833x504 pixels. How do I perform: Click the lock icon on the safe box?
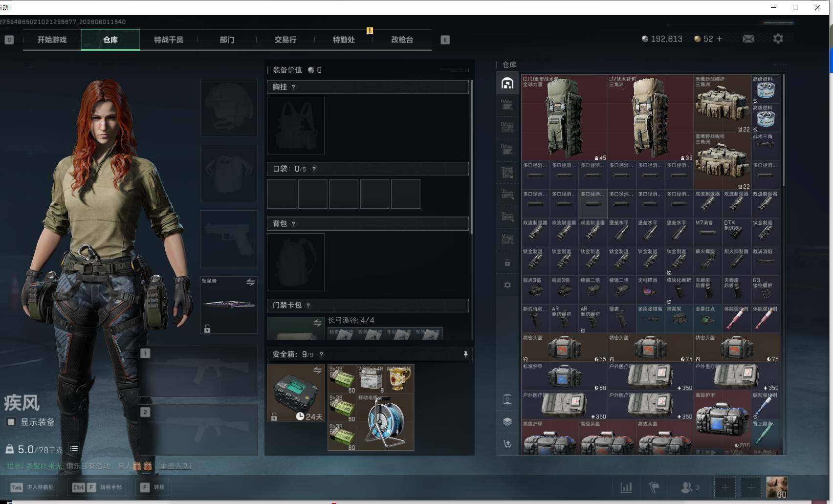point(274,417)
